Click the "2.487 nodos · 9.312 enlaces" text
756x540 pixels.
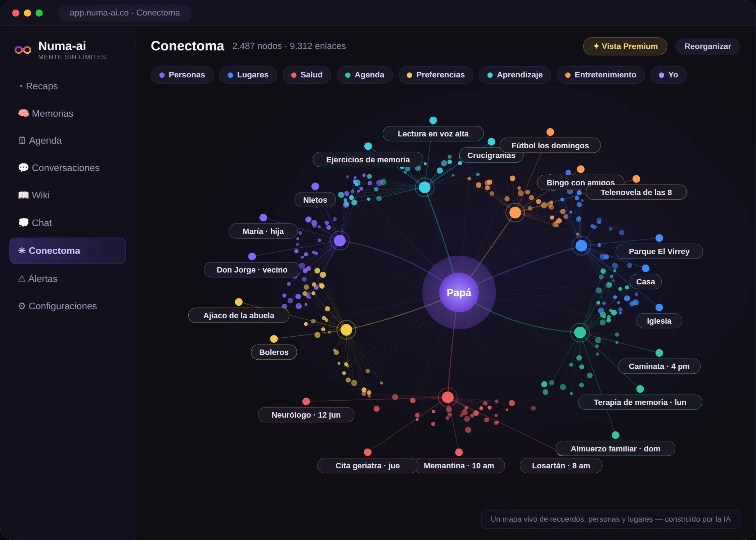point(289,46)
